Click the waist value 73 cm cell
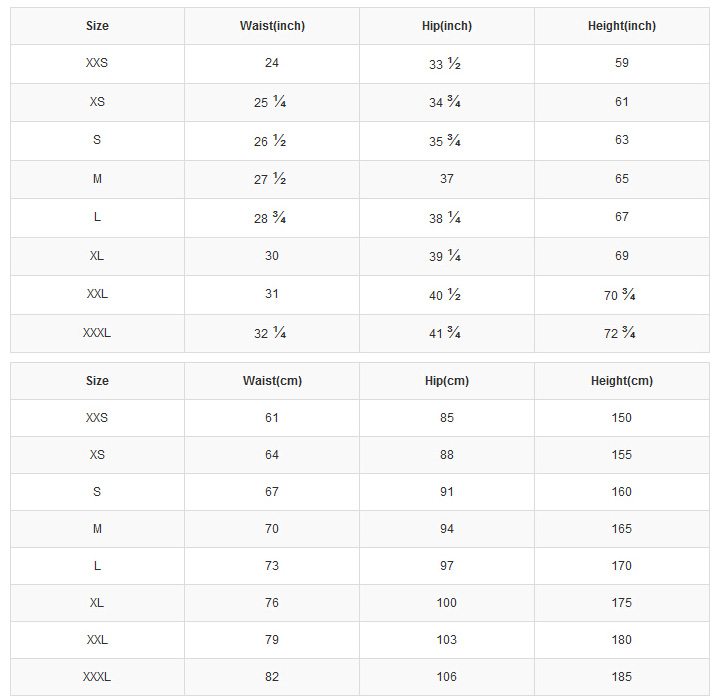720x700 pixels. tap(272, 566)
